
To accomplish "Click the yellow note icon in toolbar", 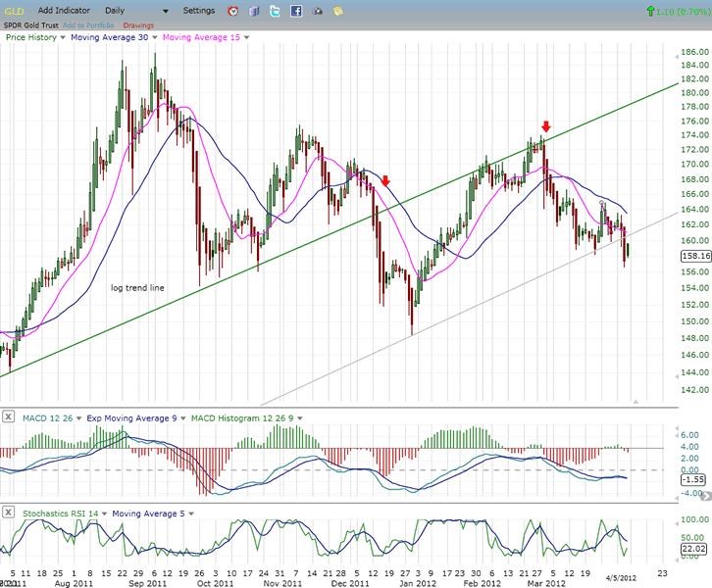I will tap(337, 11).
